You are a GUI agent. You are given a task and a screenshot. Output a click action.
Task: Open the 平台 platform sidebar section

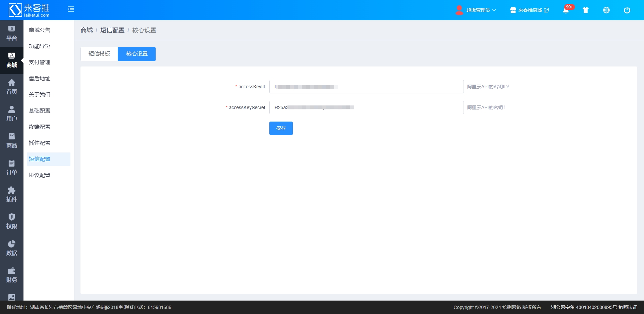pyautogui.click(x=12, y=33)
